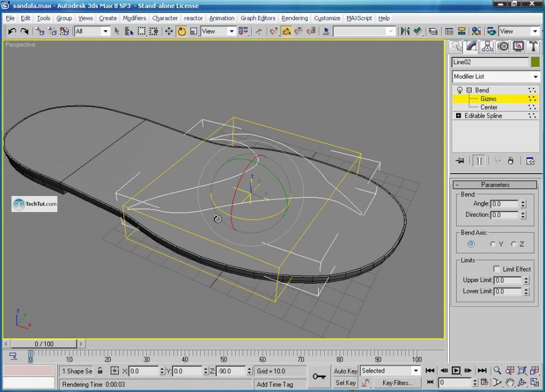Image resolution: width=545 pixels, height=392 pixels.
Task: Click the Mirror tool icon
Action: tap(405, 32)
